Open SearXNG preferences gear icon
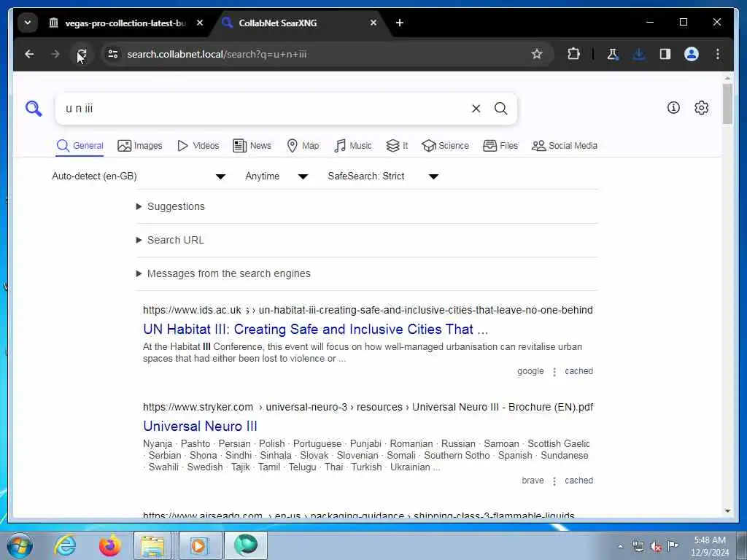This screenshot has height=560, width=747. (x=701, y=108)
